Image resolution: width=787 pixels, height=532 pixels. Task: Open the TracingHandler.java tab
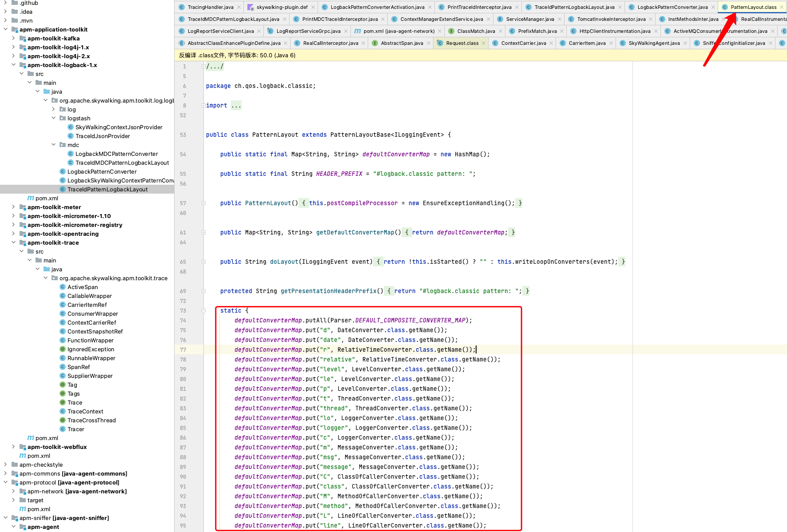(210, 7)
